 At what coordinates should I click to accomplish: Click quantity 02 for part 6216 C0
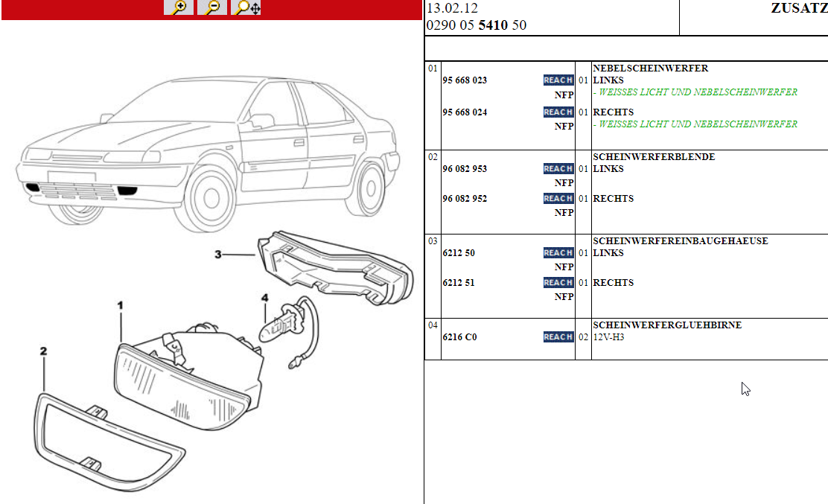[583, 336]
